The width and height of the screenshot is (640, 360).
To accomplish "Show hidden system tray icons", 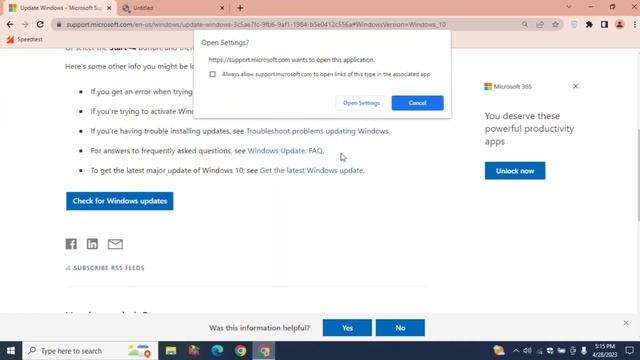I will (516, 351).
